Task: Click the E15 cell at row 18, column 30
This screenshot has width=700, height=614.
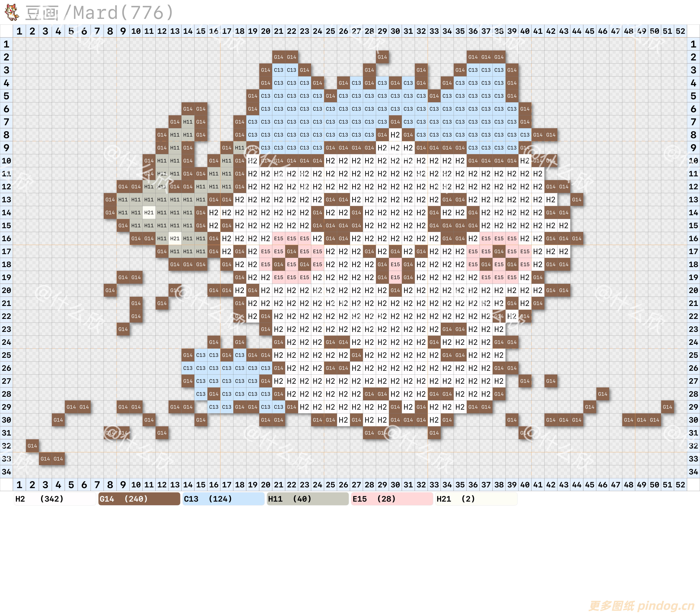Action: (395, 264)
